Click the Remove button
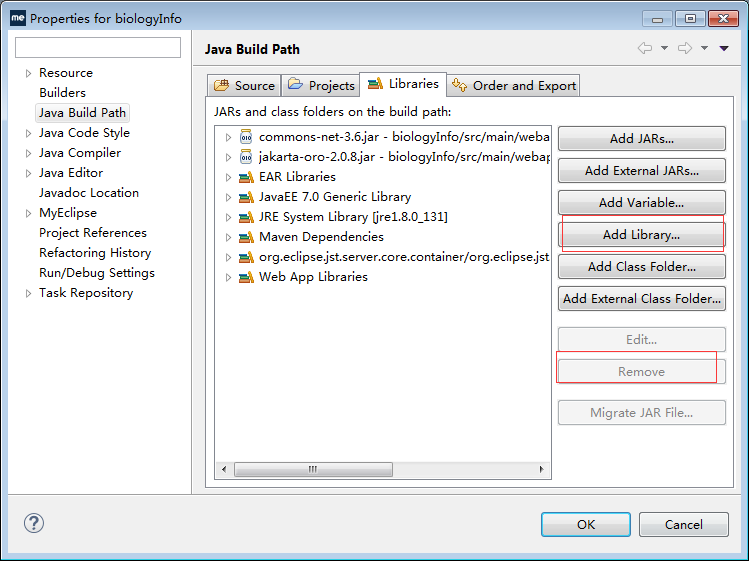Screen dimensions: 749x561 click(642, 372)
